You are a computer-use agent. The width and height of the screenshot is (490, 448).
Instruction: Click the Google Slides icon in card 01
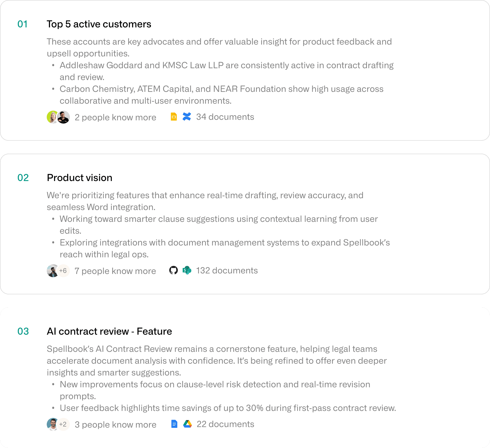[174, 117]
